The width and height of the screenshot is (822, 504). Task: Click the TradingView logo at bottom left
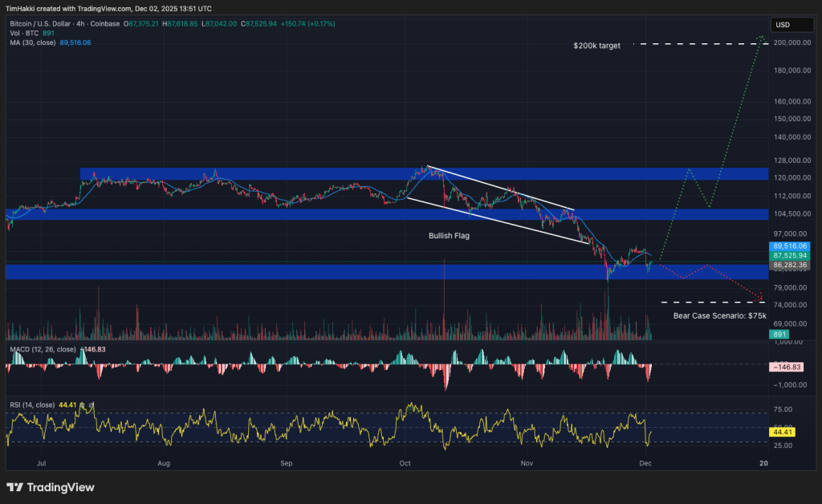[51, 487]
